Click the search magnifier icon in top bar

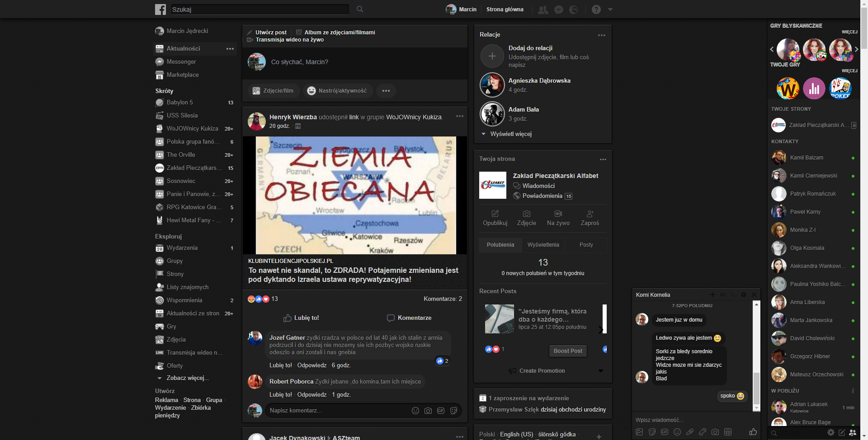tap(360, 9)
